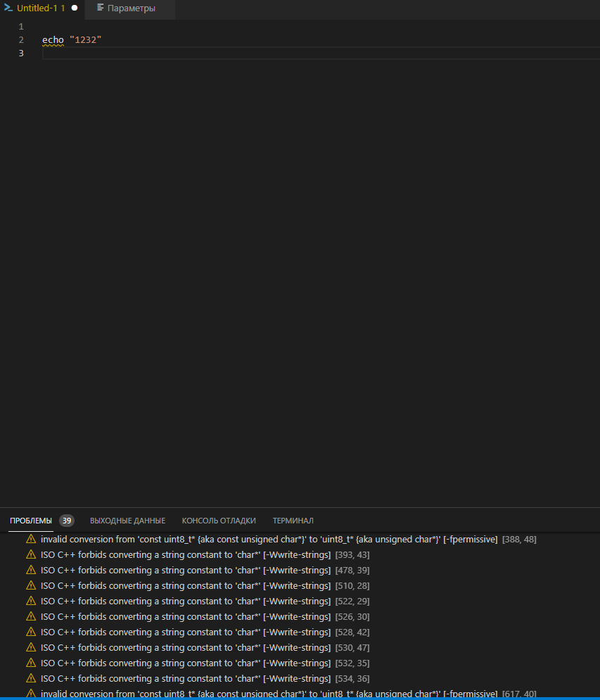
Task: Click the unsaved dot on Untitled-1 tab
Action: pos(75,8)
